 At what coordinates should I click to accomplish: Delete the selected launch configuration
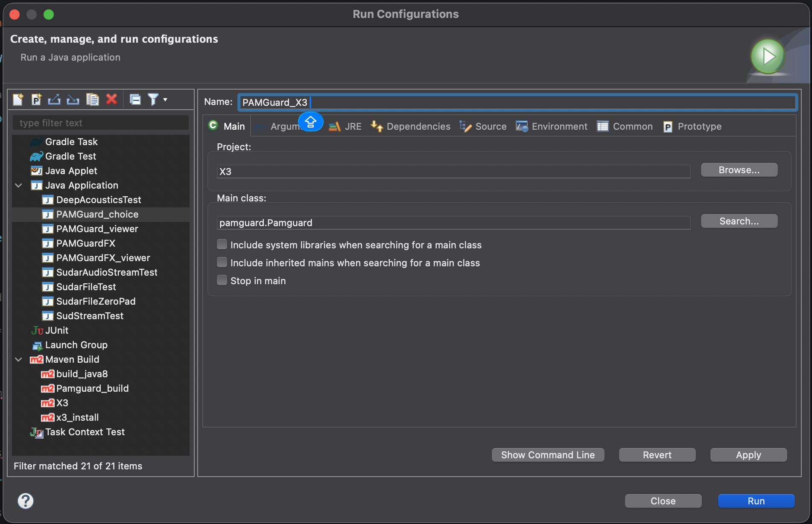(x=111, y=99)
